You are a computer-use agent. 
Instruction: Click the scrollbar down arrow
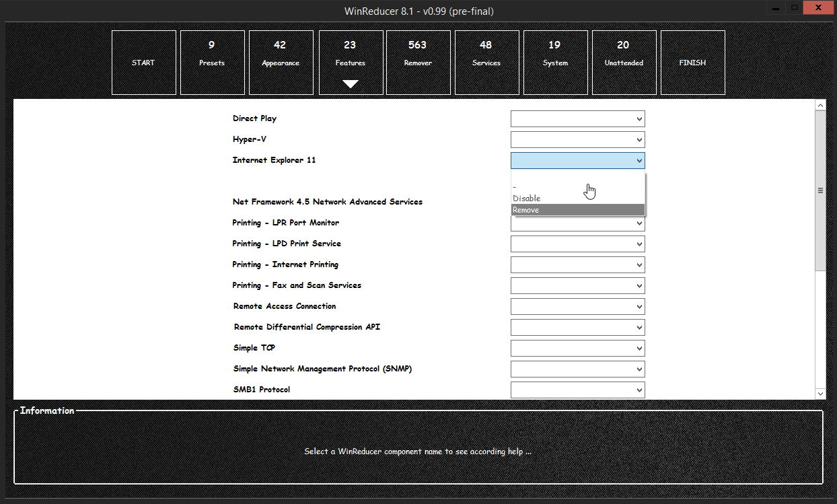tap(820, 394)
